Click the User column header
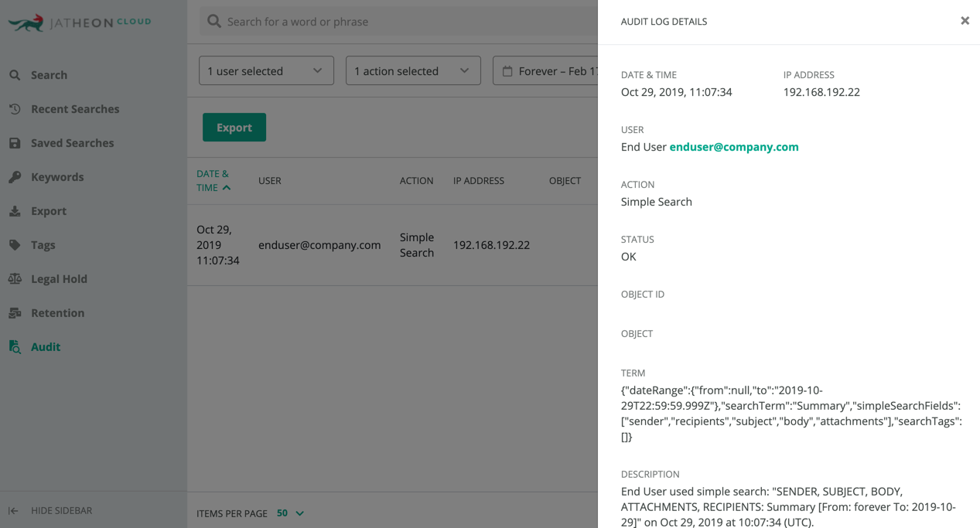Image resolution: width=980 pixels, height=528 pixels. pos(270,181)
